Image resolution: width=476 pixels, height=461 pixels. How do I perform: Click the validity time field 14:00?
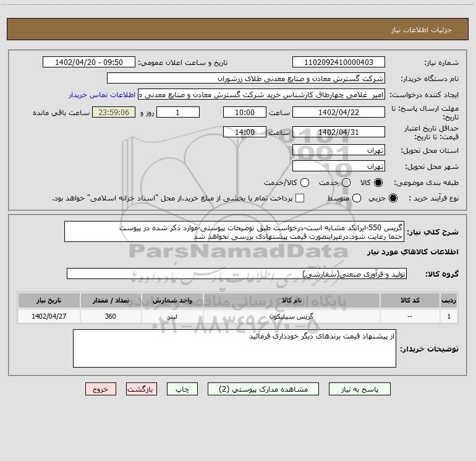point(245,132)
